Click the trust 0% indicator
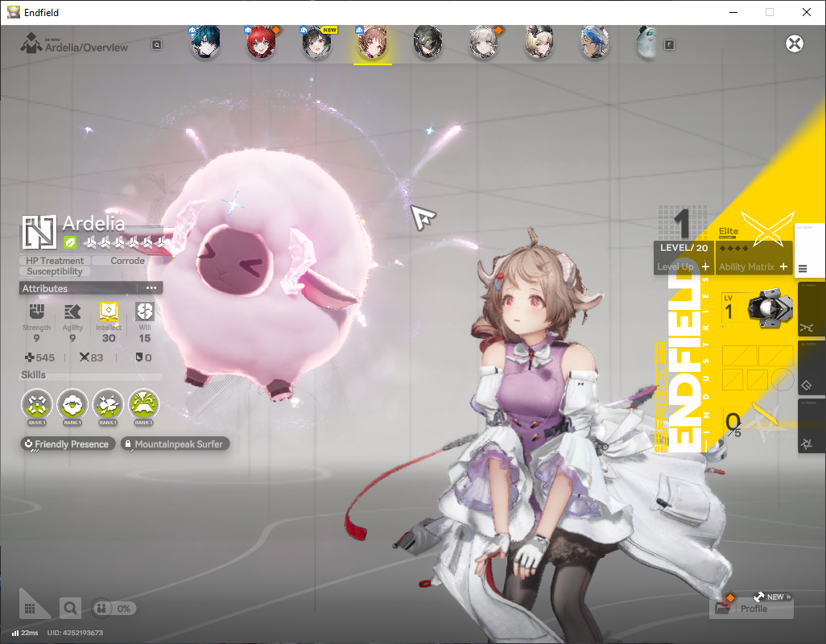 (x=114, y=609)
